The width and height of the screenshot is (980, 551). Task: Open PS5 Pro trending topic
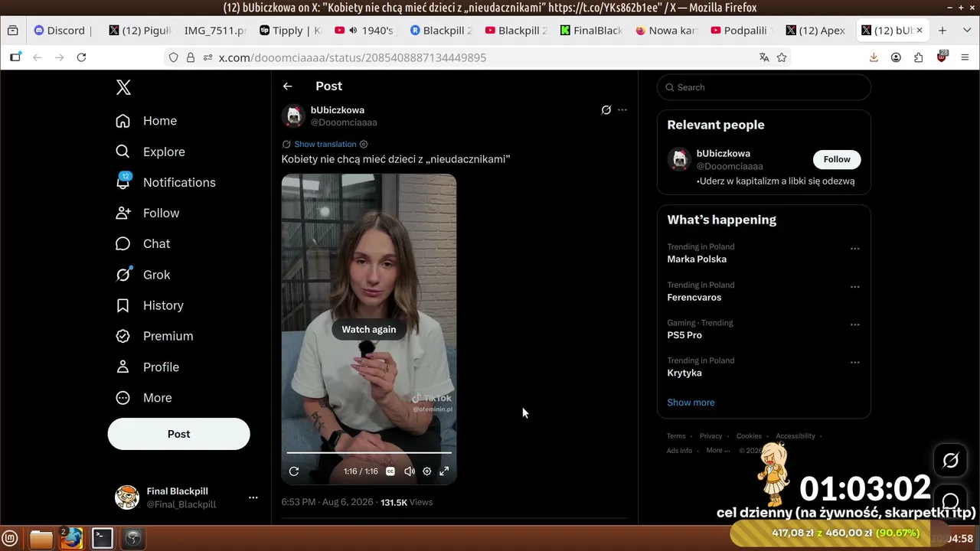684,335
